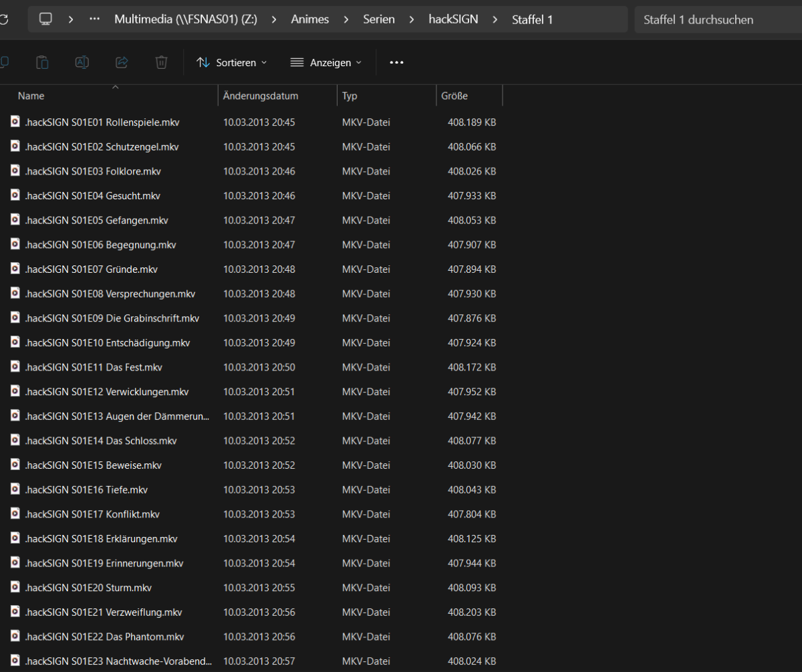Navigate to Serien folder in breadcrumb
This screenshot has width=802, height=672.
pyautogui.click(x=379, y=19)
